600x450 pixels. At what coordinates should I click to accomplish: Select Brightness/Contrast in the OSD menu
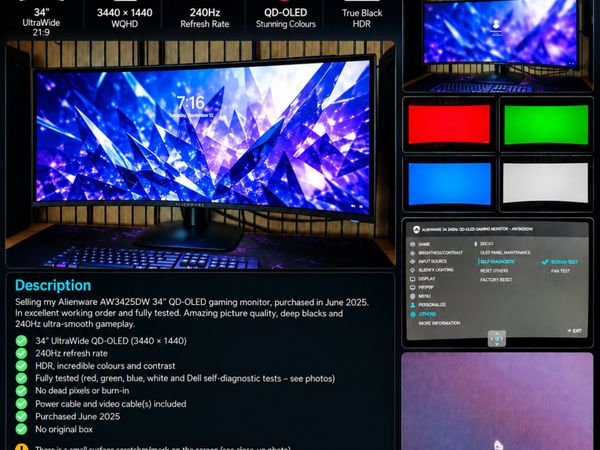click(440, 253)
